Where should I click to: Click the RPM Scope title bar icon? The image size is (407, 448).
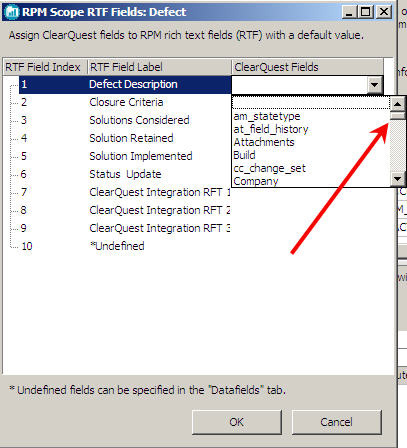(x=12, y=12)
